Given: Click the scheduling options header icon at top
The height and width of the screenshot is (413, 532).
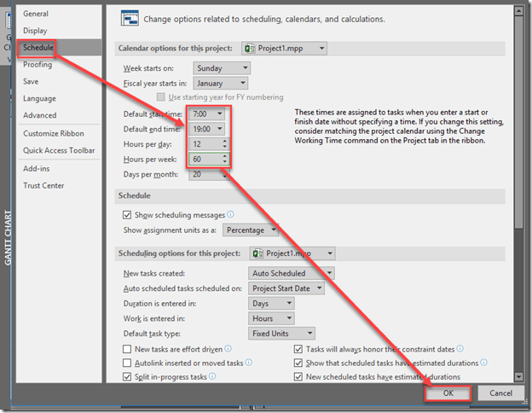Looking at the screenshot, I should [x=130, y=18].
